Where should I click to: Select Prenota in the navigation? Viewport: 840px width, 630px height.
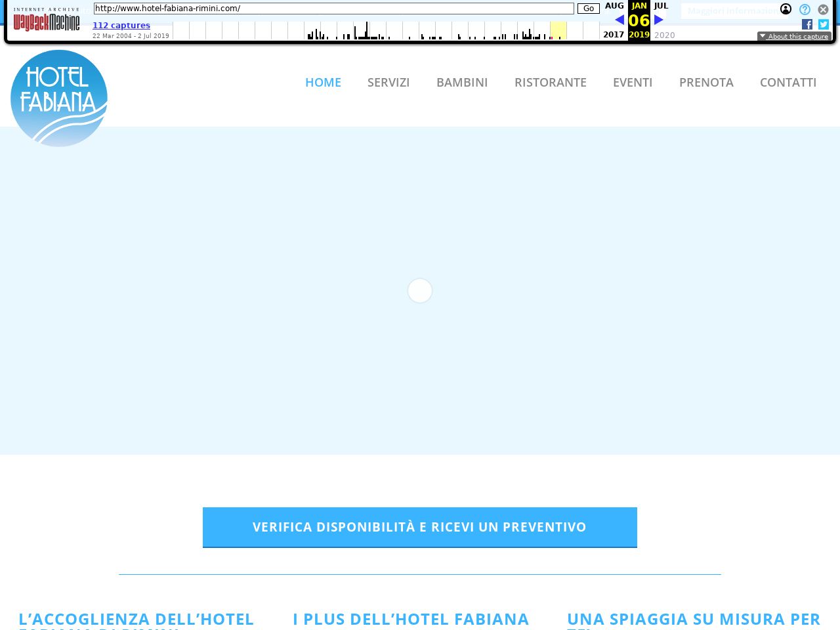706,82
